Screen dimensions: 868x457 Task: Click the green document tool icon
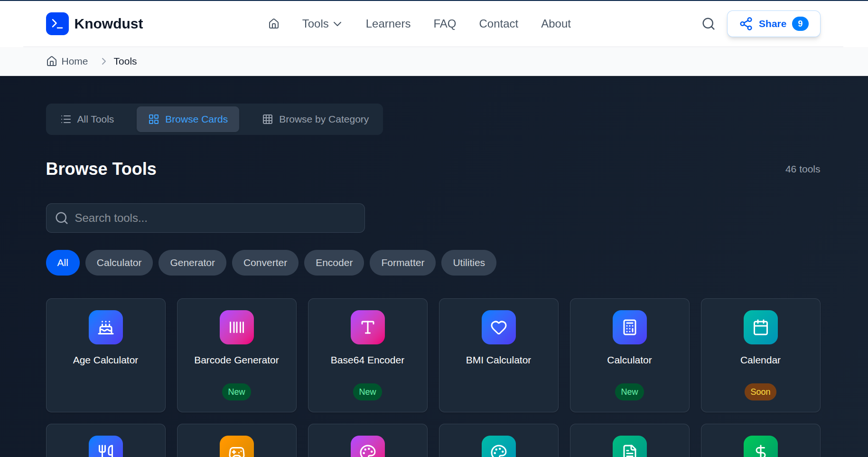click(x=630, y=447)
